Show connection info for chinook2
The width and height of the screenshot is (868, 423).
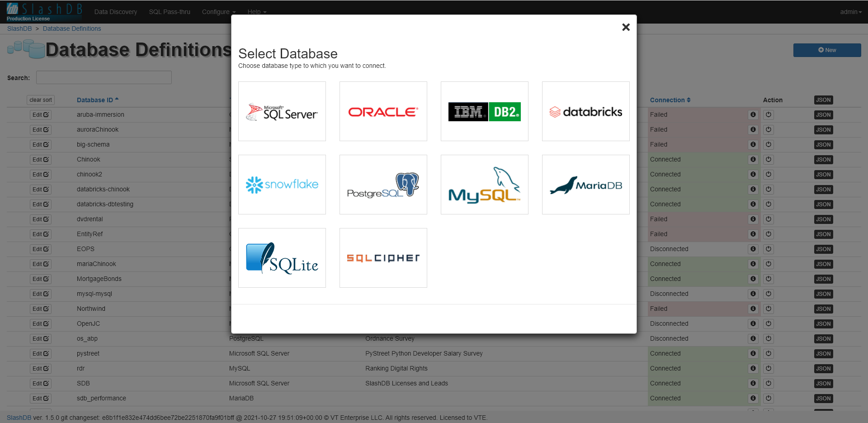point(753,174)
